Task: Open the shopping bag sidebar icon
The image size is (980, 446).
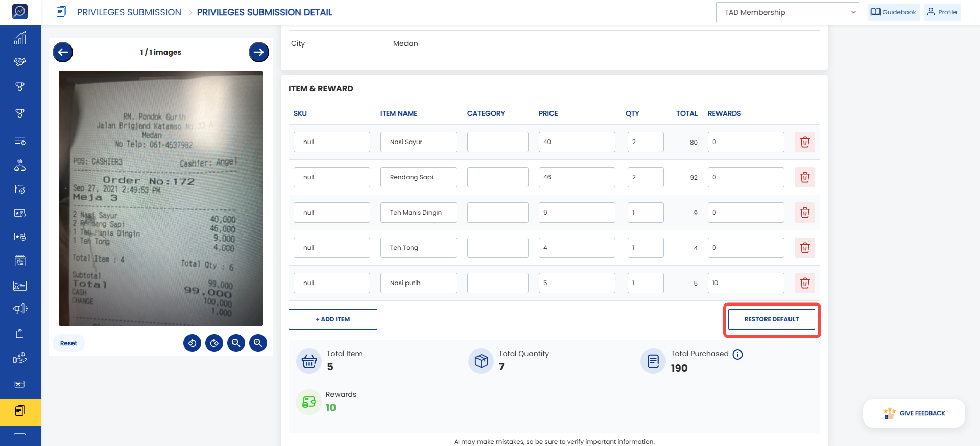Action: click(20, 334)
